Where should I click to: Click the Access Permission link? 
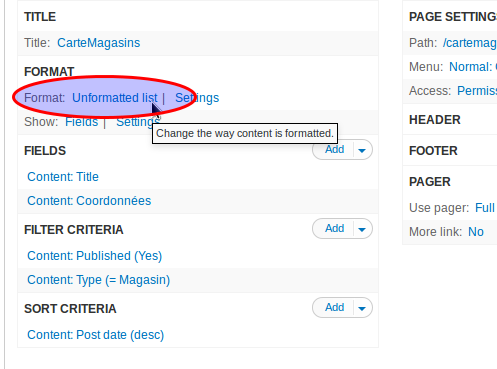[x=477, y=91]
